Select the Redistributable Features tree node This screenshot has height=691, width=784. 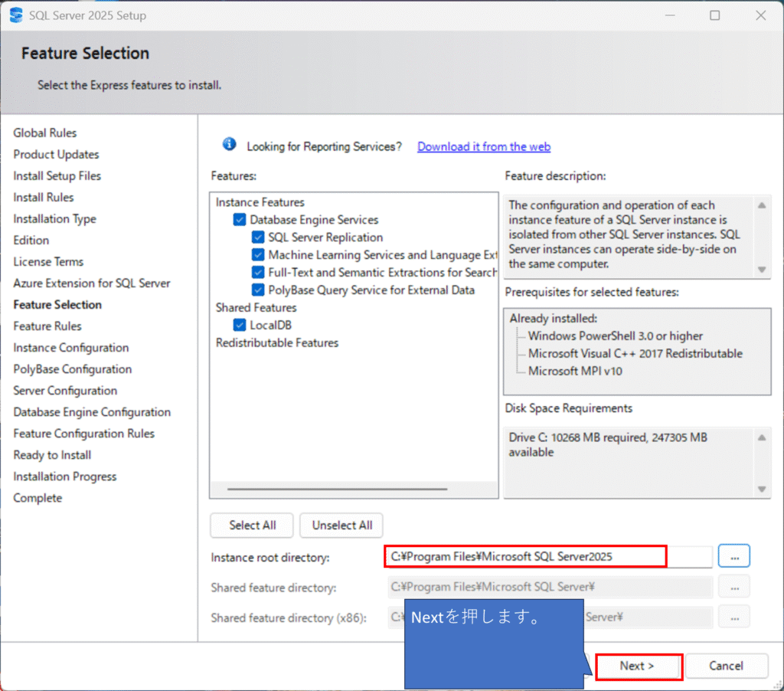click(x=277, y=342)
